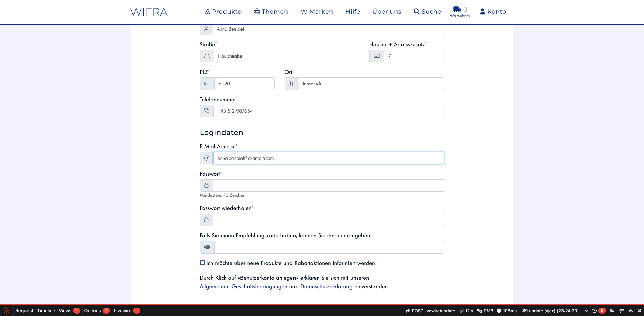644x316 pixels.
Task: Open the Datenschutzerklärung link
Action: click(326, 286)
